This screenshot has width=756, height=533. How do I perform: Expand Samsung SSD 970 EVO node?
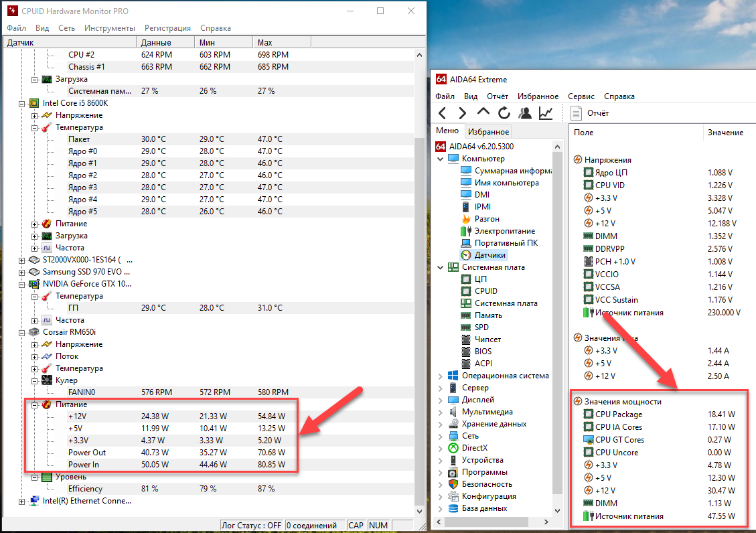(x=21, y=273)
